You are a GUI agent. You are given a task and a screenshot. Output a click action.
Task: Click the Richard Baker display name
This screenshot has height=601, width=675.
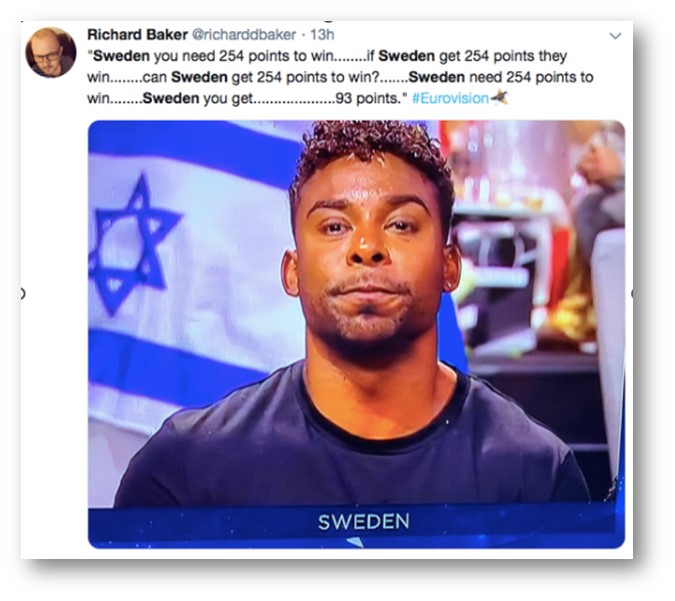click(x=137, y=34)
